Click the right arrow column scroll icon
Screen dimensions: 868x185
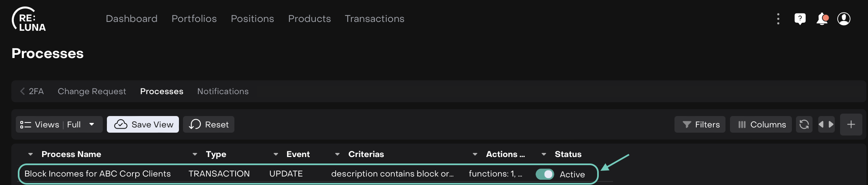pos(831,125)
